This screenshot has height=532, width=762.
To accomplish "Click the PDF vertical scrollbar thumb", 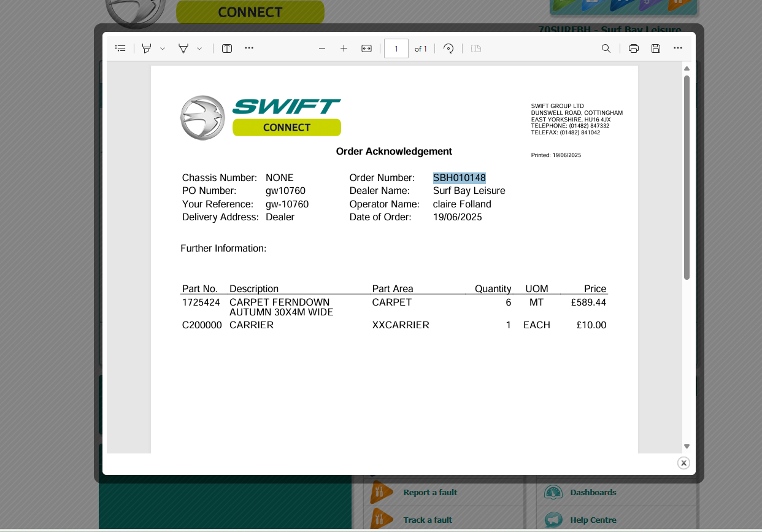I will (x=687, y=177).
